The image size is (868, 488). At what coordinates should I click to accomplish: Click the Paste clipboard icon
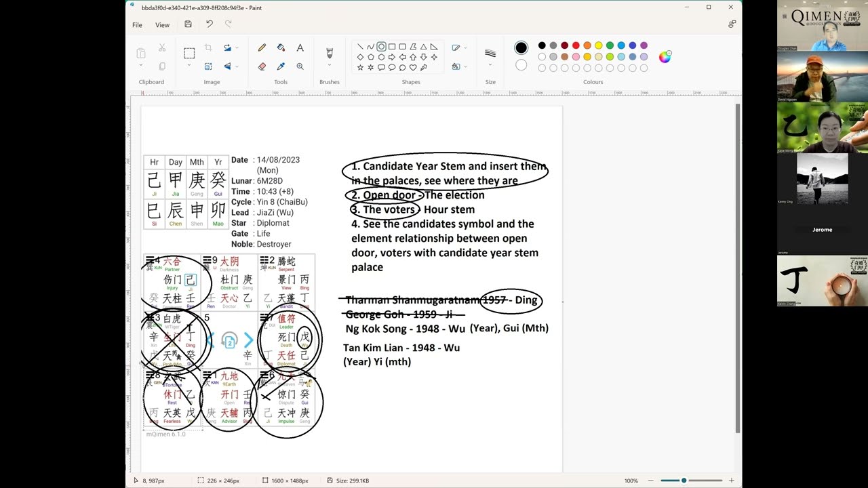pyautogui.click(x=141, y=53)
